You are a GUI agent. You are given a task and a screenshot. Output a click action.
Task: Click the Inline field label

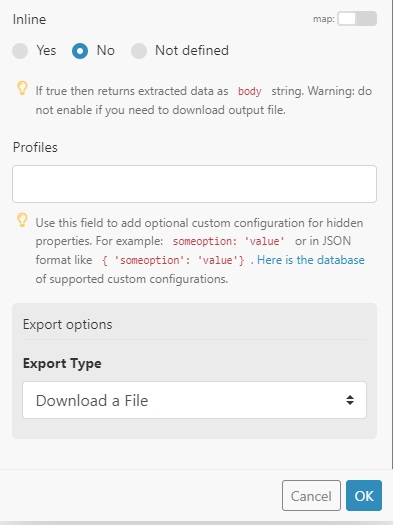pyautogui.click(x=29, y=19)
